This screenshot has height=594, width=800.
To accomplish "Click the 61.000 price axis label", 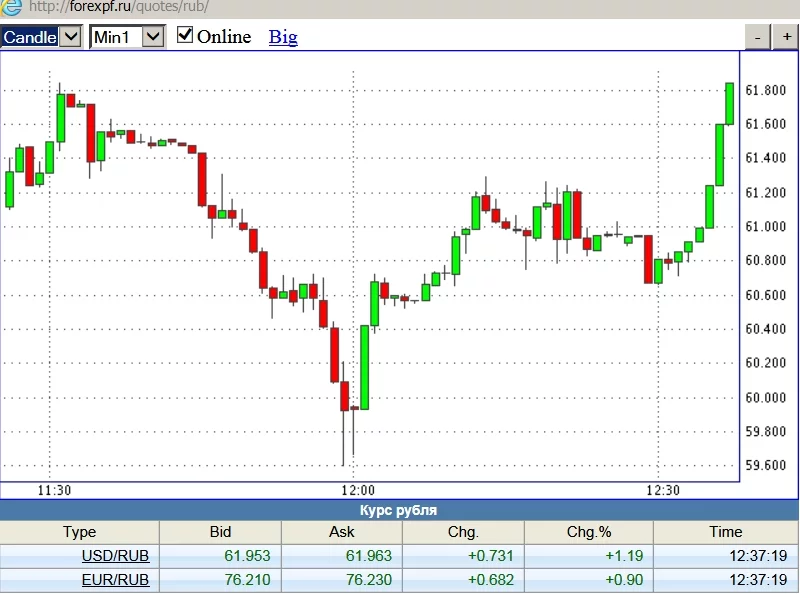I will point(765,227).
